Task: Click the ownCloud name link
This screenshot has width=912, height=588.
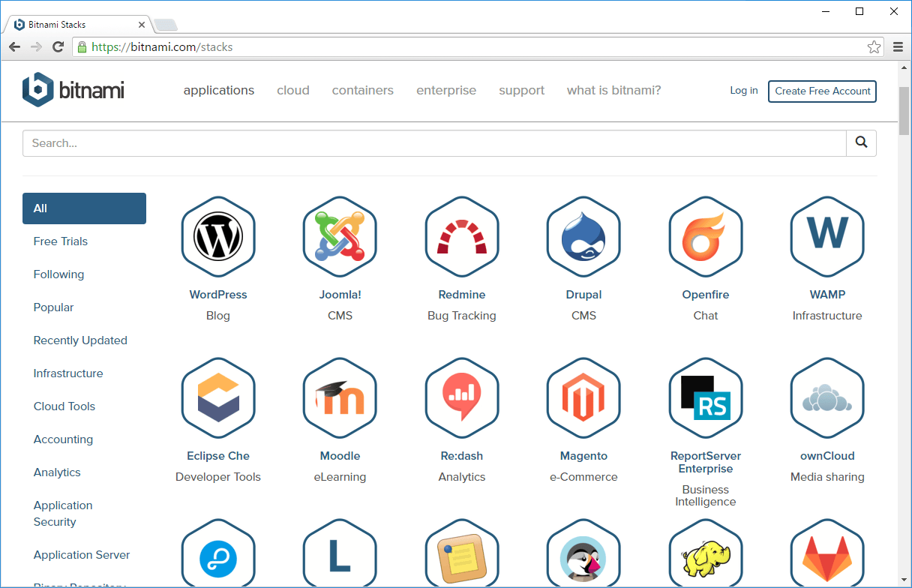Action: tap(827, 456)
